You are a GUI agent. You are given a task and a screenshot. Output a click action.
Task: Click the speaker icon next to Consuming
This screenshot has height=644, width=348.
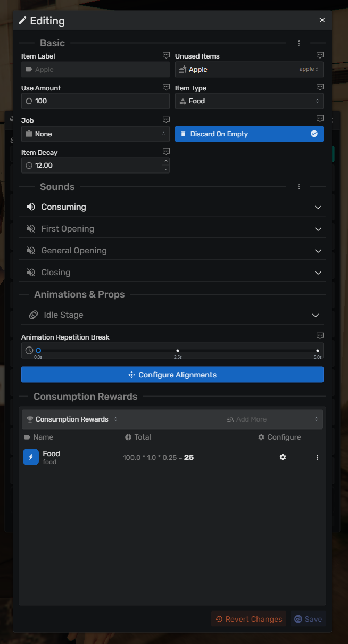(31, 207)
